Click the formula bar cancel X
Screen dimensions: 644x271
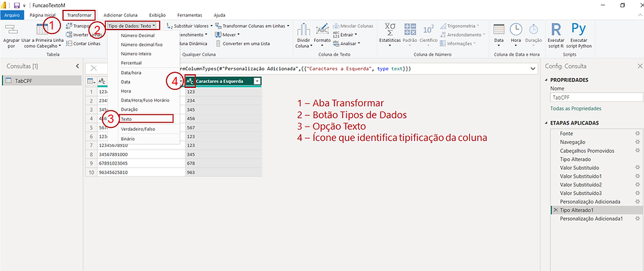tap(94, 68)
